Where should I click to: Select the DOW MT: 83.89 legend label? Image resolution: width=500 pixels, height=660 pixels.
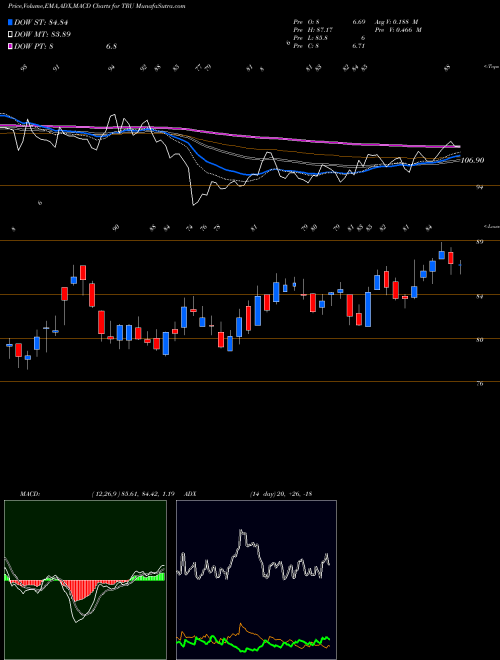point(42,34)
